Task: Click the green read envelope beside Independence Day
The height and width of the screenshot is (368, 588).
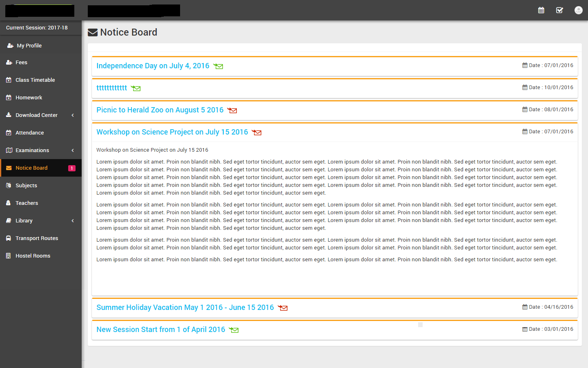Action: click(x=218, y=66)
